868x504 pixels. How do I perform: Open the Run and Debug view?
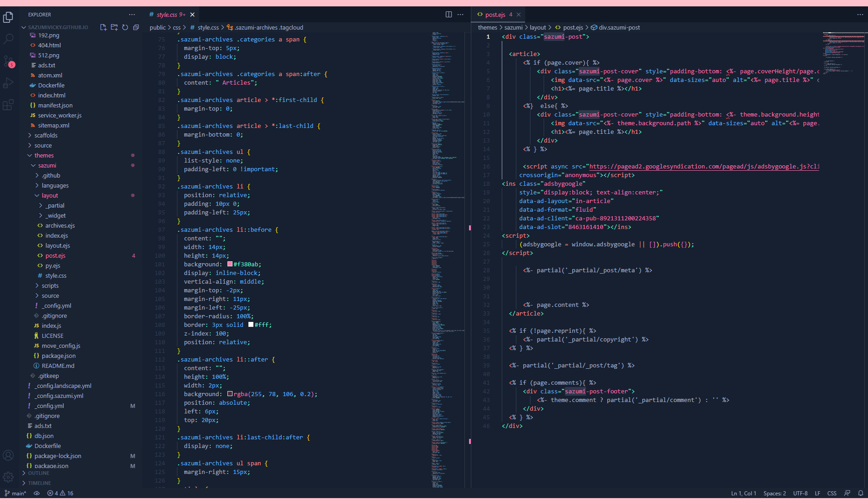click(x=8, y=83)
